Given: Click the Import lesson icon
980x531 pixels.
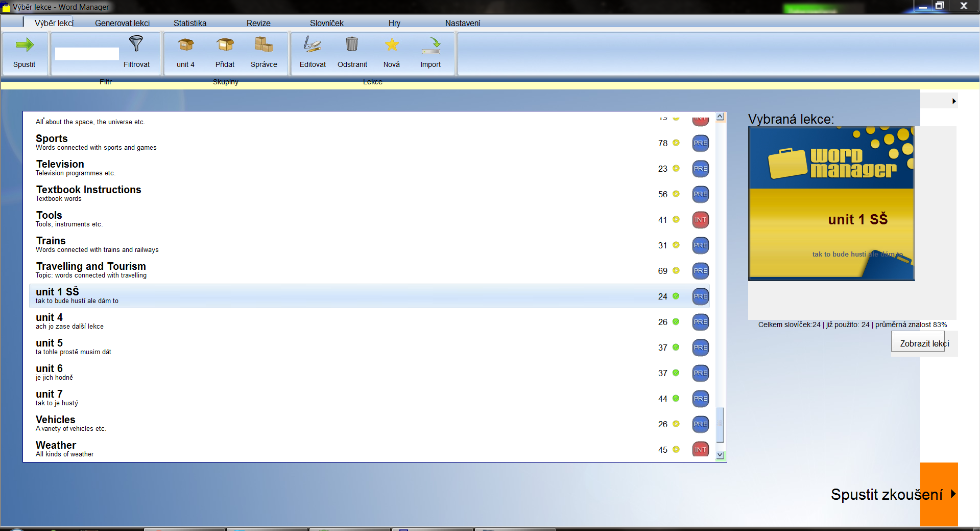Looking at the screenshot, I should (x=431, y=45).
